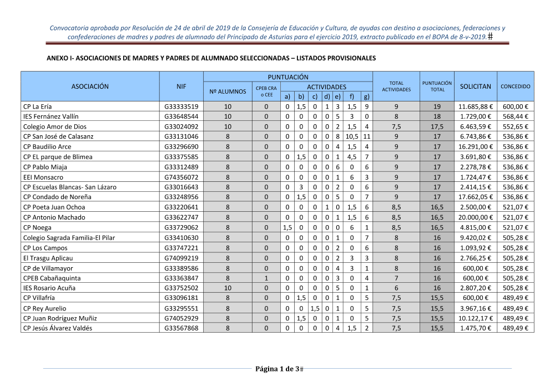This screenshot has width=555, height=392.
Task: Select the CONCEDIDO column header
Action: (x=516, y=86)
